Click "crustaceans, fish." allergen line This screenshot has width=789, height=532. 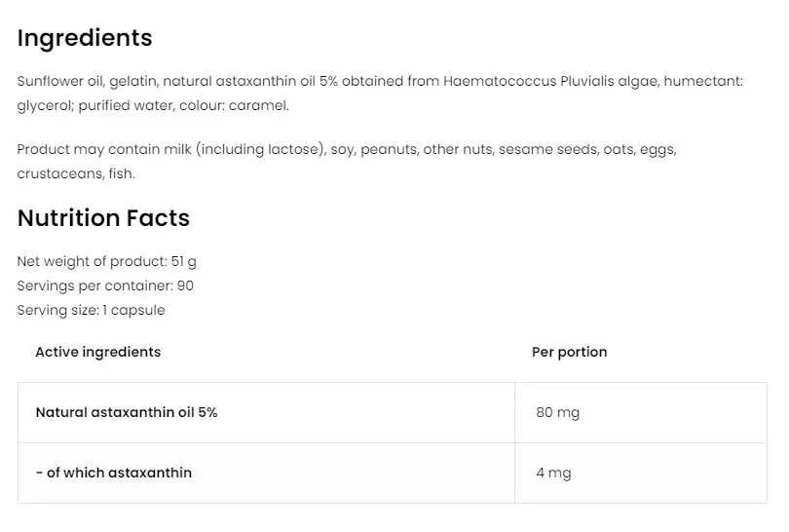point(76,173)
